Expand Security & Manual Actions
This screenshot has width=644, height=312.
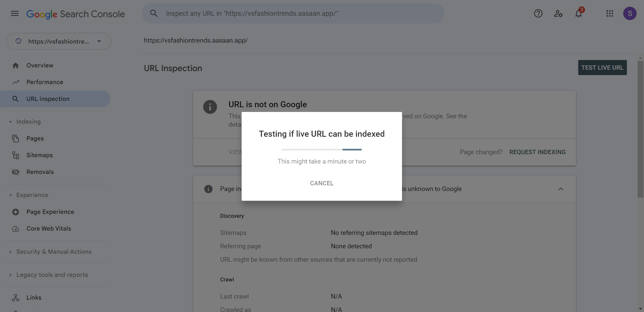(x=50, y=252)
